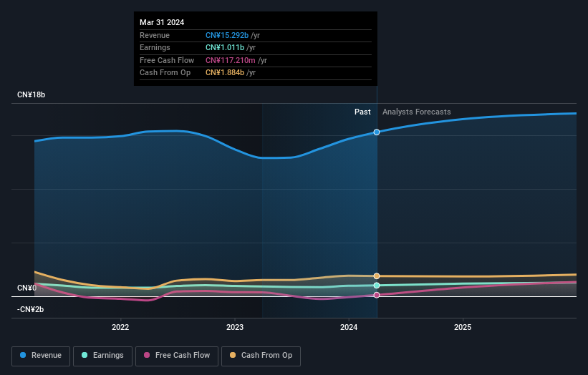The image size is (588, 375).
Task: Click the Past label on chart
Action: coord(362,112)
